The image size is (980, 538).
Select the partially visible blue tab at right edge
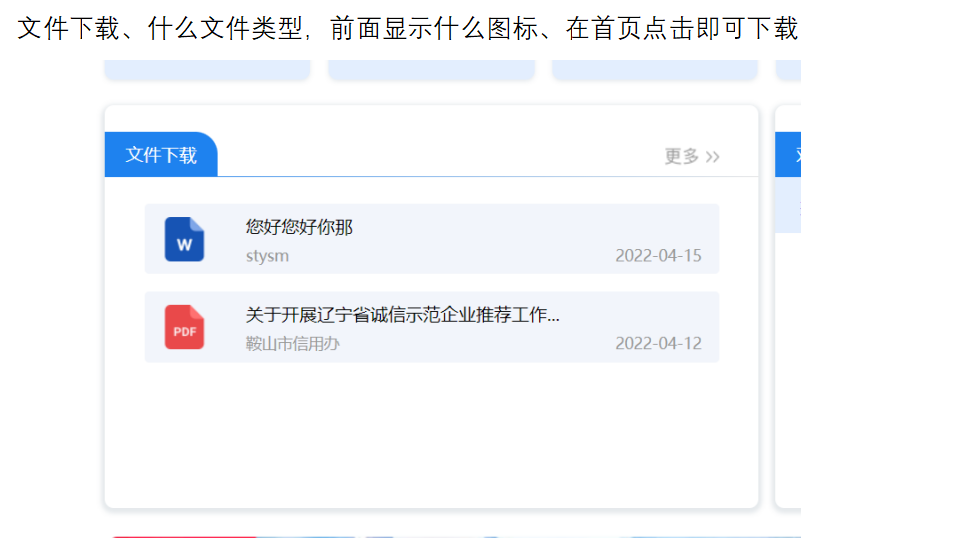[788, 154]
